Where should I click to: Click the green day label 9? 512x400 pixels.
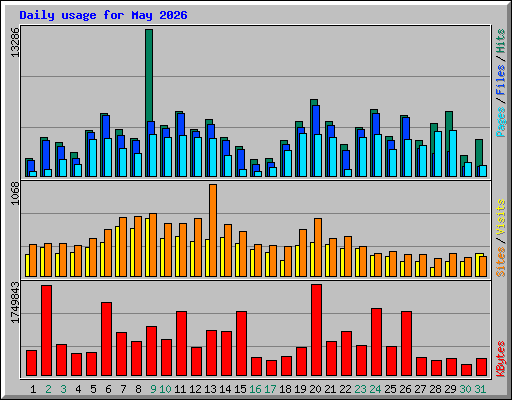(x=153, y=389)
